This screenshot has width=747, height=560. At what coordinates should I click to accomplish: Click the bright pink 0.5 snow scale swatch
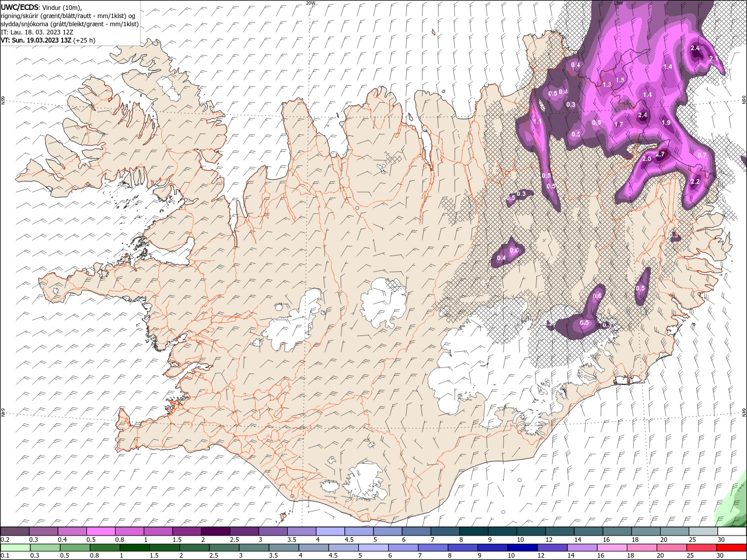102,531
